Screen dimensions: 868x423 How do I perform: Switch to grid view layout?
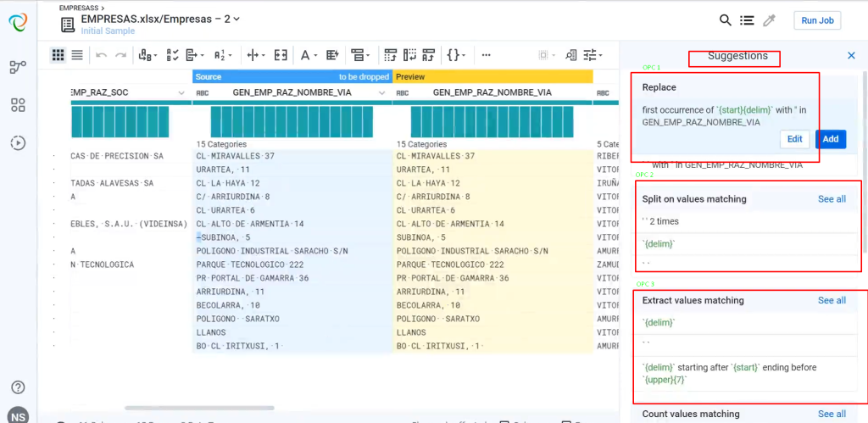pos(58,55)
